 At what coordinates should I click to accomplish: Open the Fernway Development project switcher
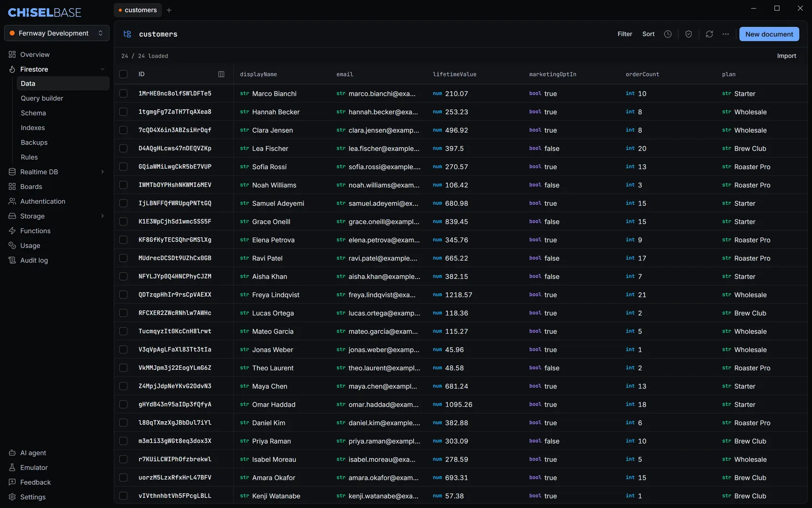(57, 33)
